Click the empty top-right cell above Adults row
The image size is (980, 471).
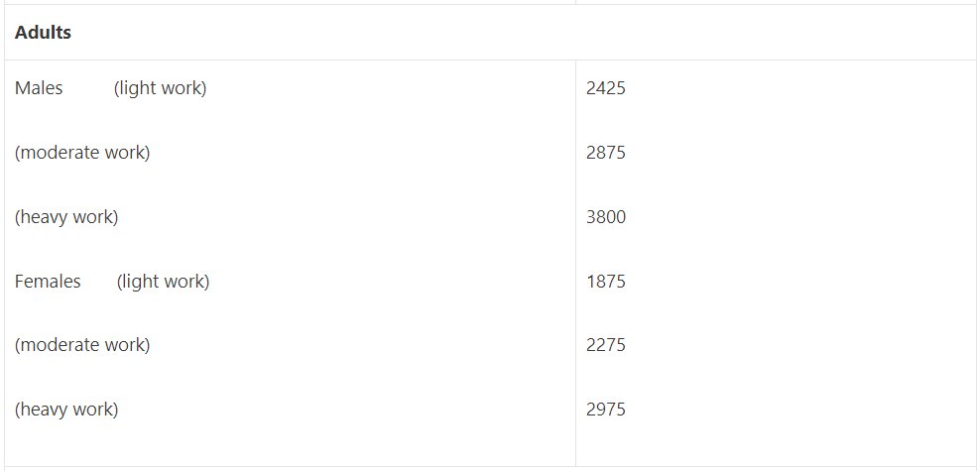[776, 2]
